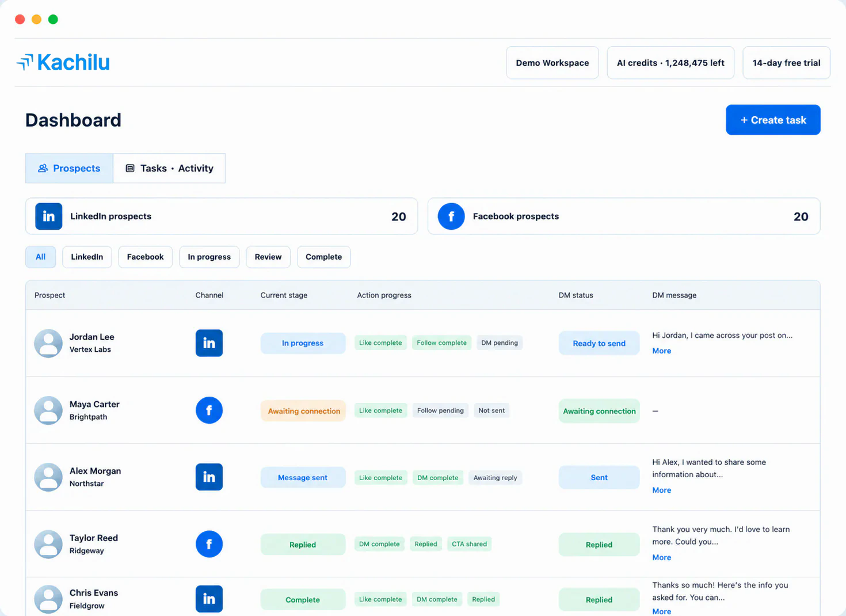Click Jordan Lee's Follow complete tag
Image resolution: width=846 pixels, height=616 pixels.
click(441, 343)
